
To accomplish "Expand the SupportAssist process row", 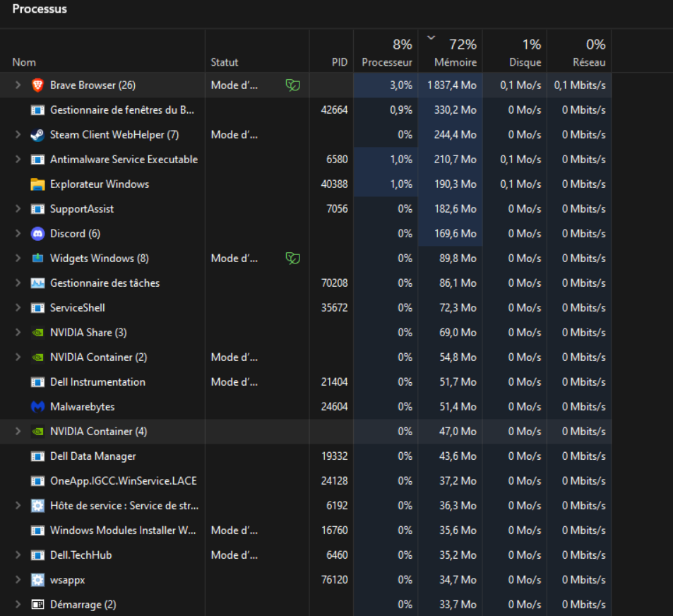I will tap(18, 209).
